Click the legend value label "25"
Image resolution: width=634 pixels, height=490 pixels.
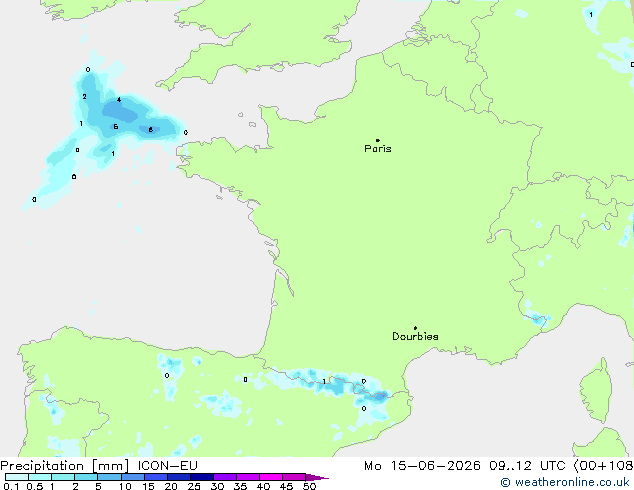[x=194, y=486]
